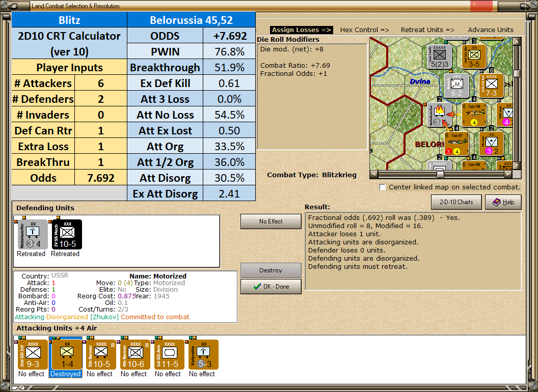Click the map's horizontal scrollbar thumb

[440, 174]
